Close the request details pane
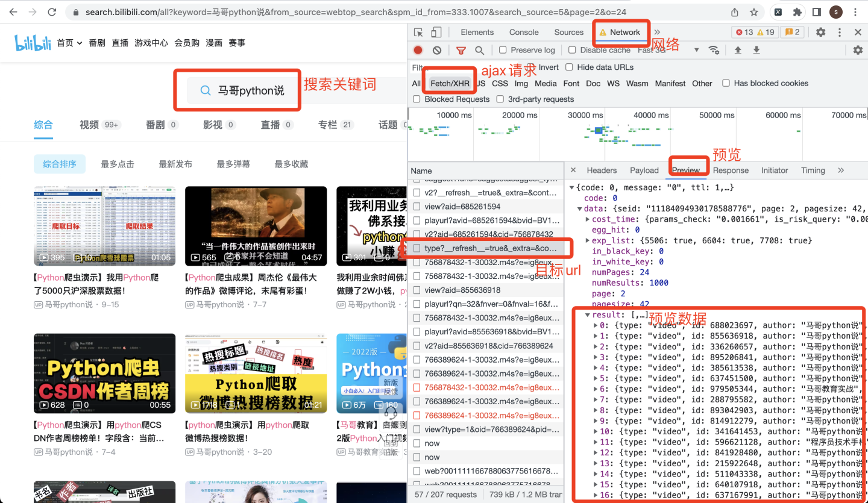Viewport: 868px width, 503px height. click(573, 170)
